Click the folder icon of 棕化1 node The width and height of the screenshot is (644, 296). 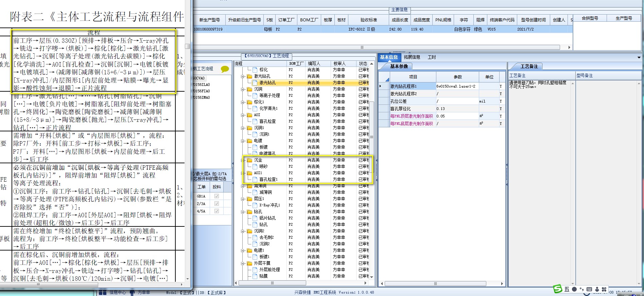click(x=250, y=102)
